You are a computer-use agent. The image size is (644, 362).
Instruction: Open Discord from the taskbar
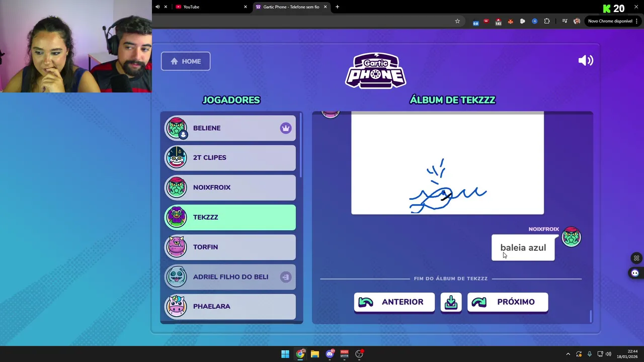pos(330,354)
